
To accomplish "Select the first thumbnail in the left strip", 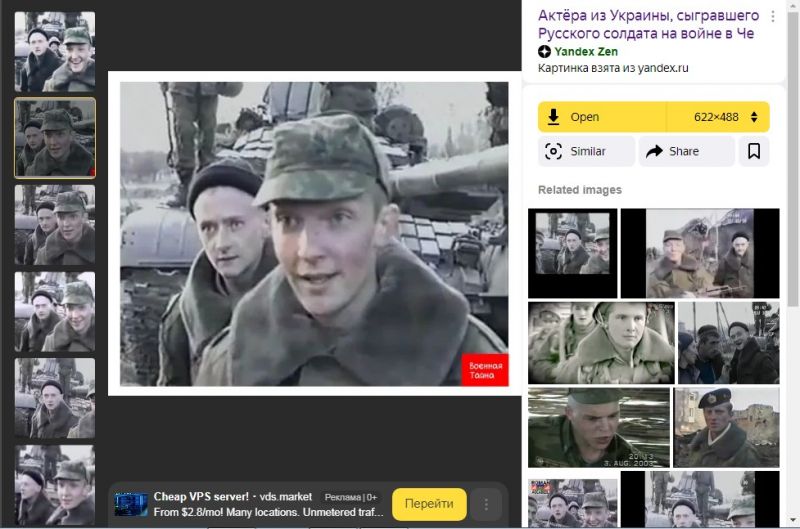I will pos(55,52).
